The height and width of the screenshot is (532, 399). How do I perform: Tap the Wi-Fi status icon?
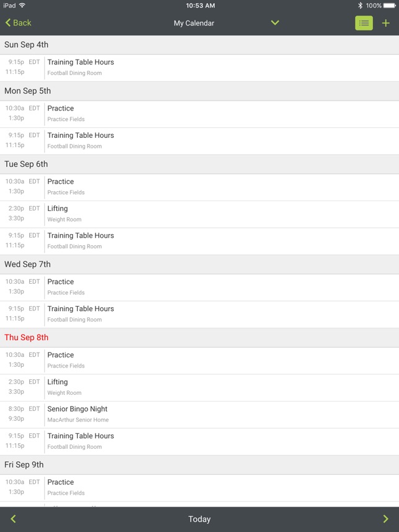point(22,5)
